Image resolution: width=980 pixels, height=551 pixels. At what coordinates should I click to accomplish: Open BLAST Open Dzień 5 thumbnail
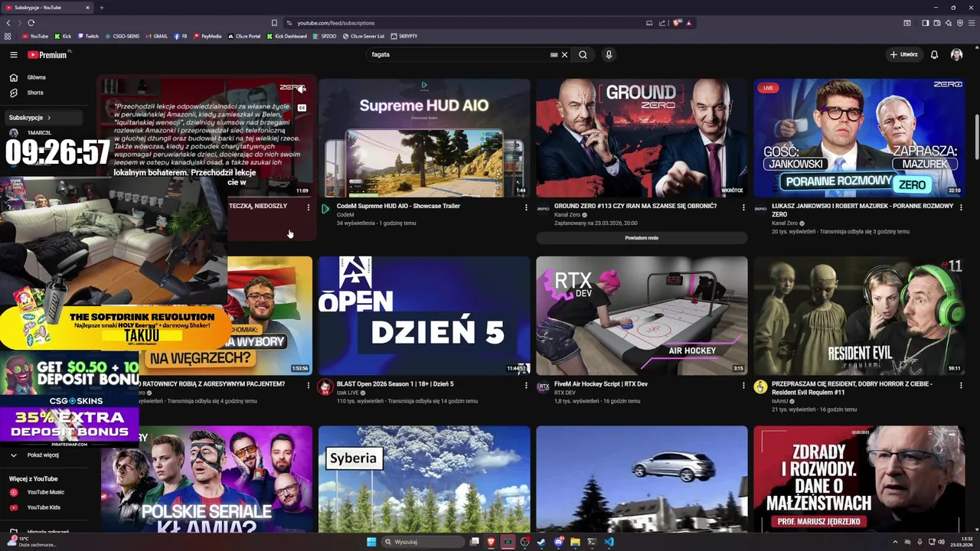tap(424, 315)
